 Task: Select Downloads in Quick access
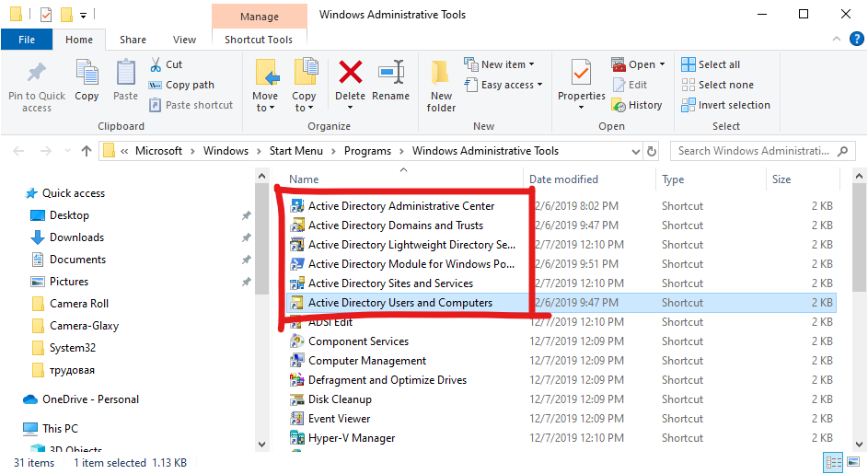[x=77, y=237]
